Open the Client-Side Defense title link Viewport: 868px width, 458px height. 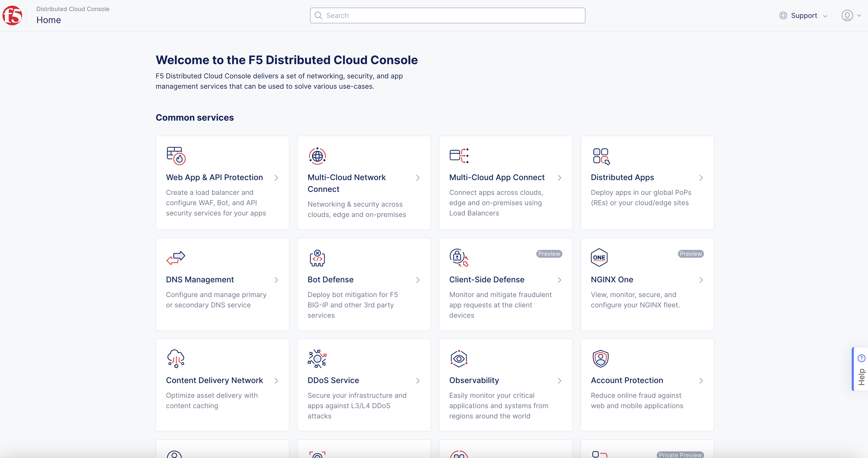tap(487, 280)
